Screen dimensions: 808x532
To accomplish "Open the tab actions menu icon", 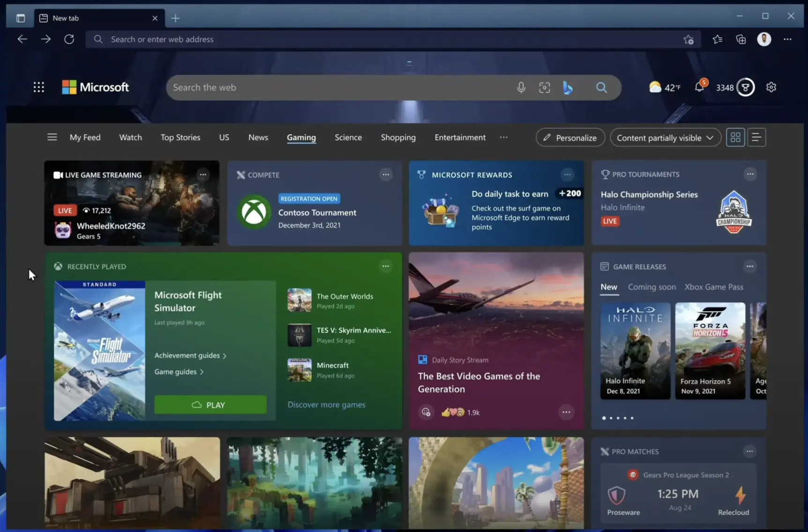I will (x=20, y=18).
